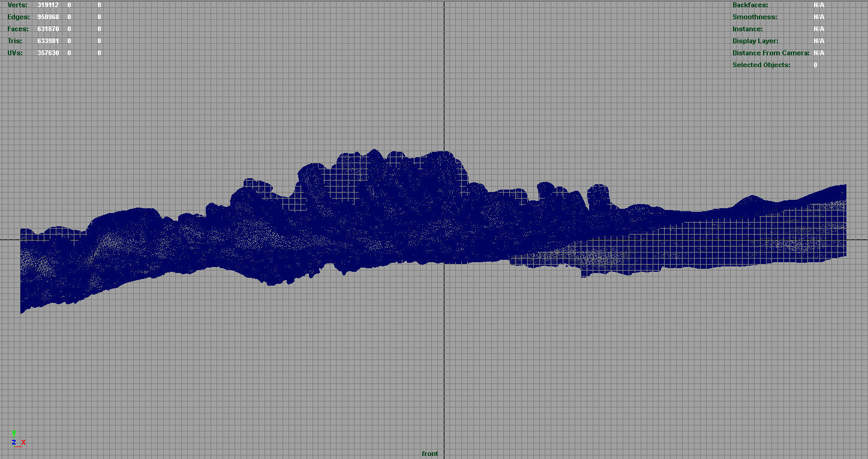Click the 'Distance From Camera:' label
The width and height of the screenshot is (868, 459).
(771, 53)
